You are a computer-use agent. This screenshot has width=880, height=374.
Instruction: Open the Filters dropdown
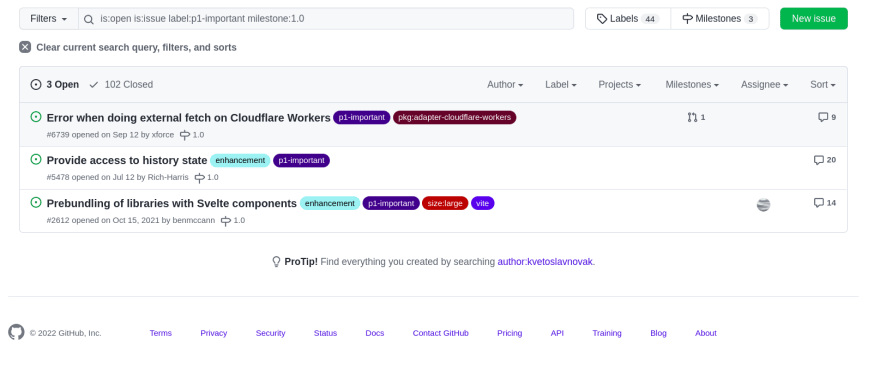coord(49,19)
